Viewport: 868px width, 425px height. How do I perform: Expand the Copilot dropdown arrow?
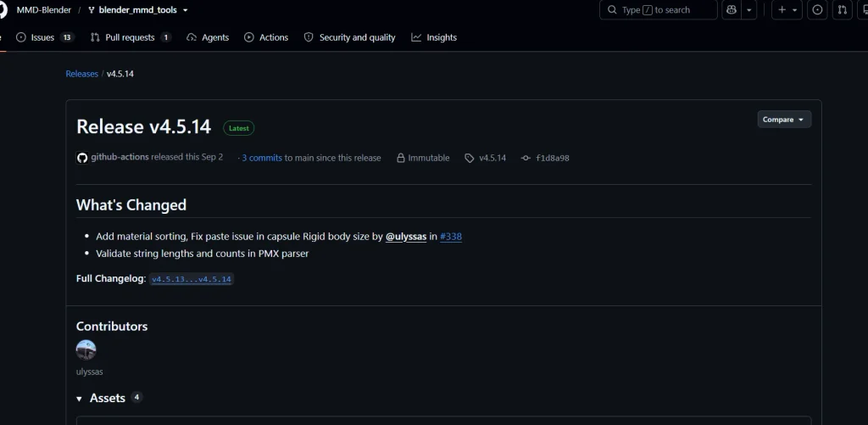pos(749,10)
